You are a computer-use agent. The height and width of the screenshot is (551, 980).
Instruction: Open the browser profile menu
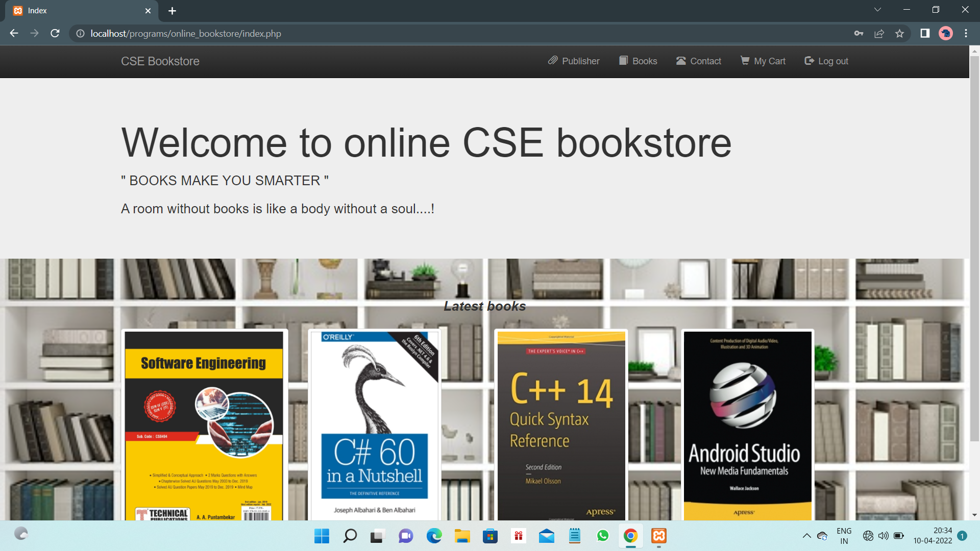tap(946, 33)
